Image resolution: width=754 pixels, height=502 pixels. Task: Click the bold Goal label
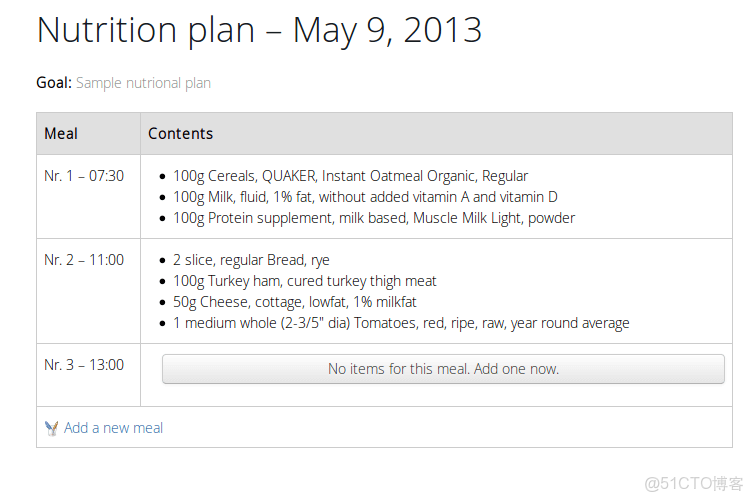tap(54, 83)
